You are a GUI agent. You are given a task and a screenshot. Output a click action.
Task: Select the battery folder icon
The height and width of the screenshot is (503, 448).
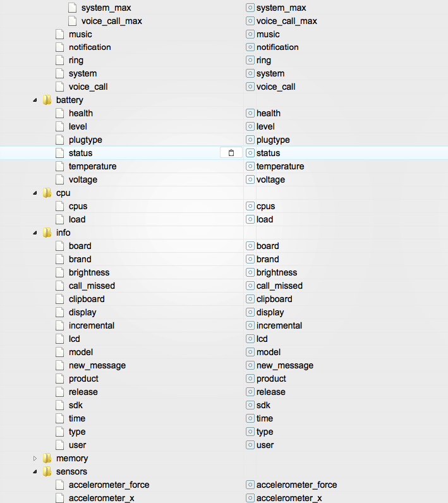[x=47, y=100]
